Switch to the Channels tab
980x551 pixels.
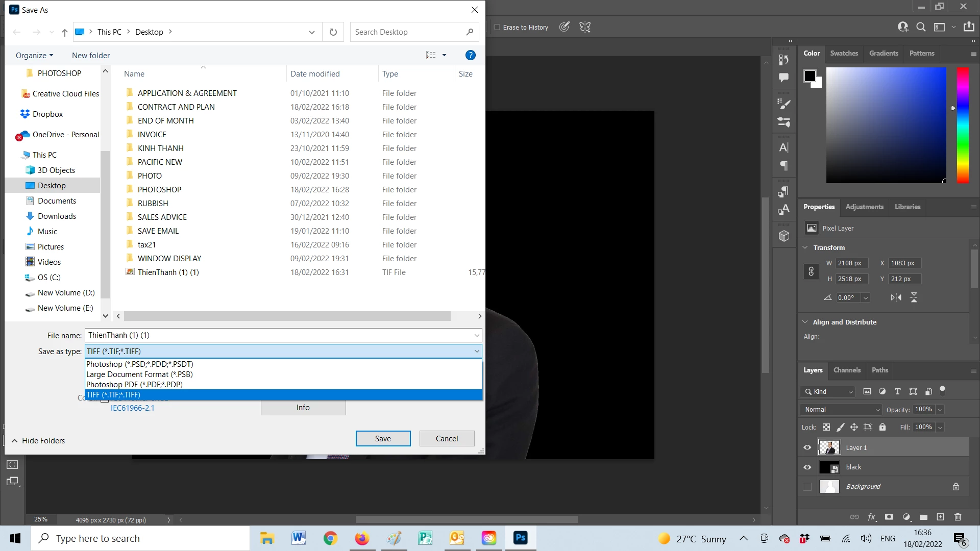[847, 370]
